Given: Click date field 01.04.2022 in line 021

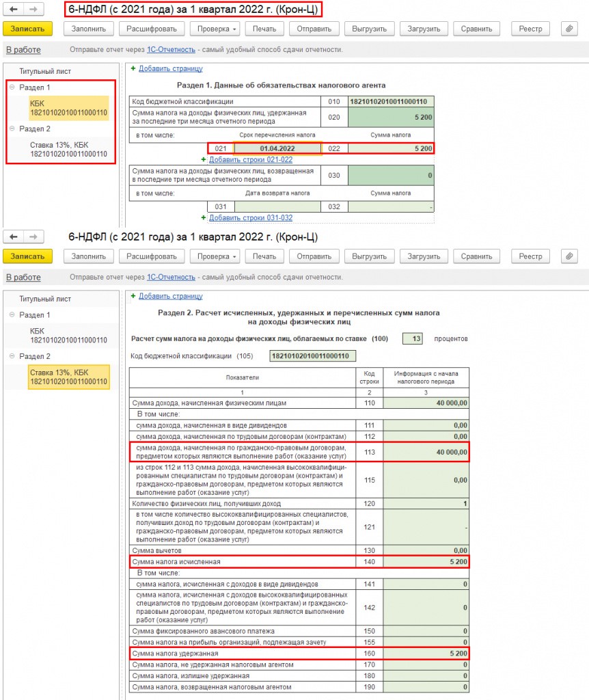Looking at the screenshot, I should (x=277, y=148).
